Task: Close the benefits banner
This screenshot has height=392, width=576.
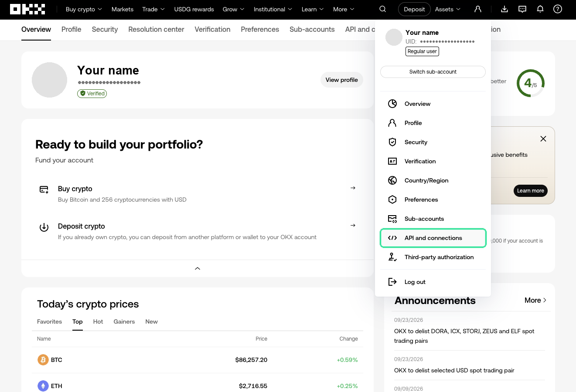Action: point(543,139)
